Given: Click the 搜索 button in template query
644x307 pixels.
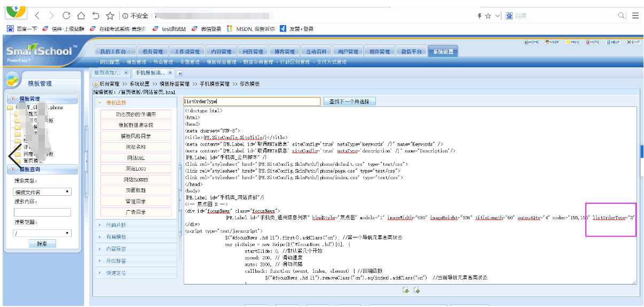Looking at the screenshot, I should coord(42,244).
